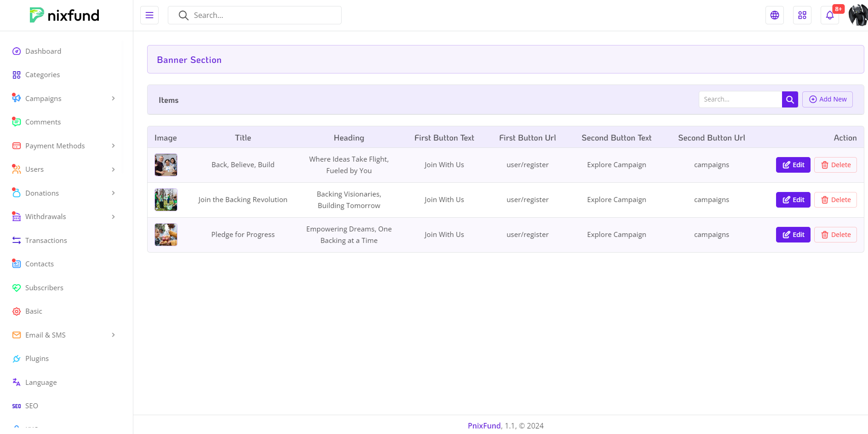Expand the Payment Methods submenu
Image resolution: width=868 pixels, height=434 pixels.
click(113, 146)
